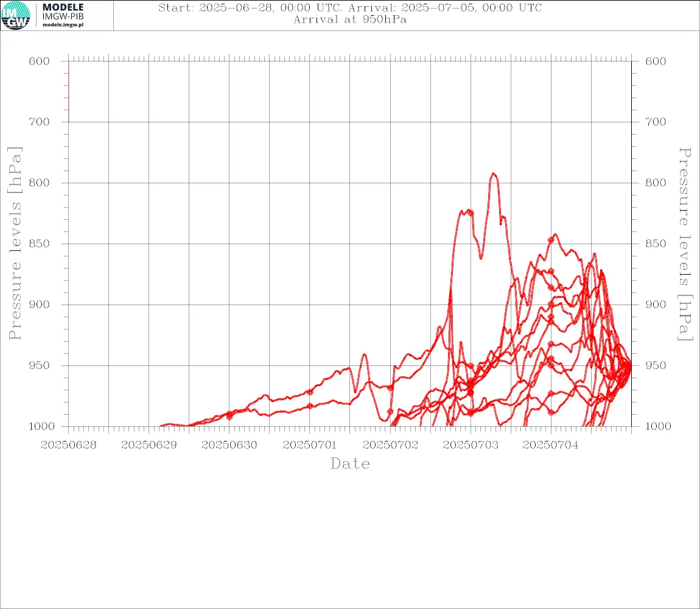700x609 pixels.
Task: Click the left axis 600 label
Action: tap(40, 62)
